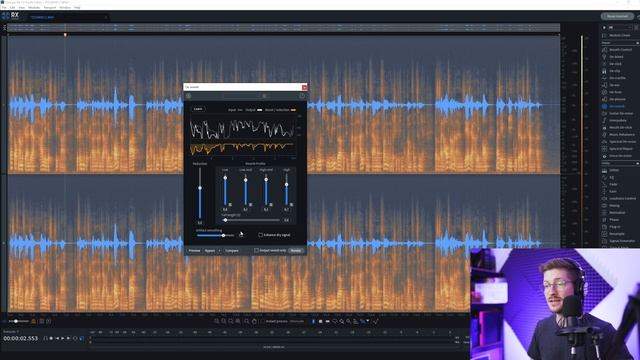Open the De-click module
The image size is (640, 360).
[616, 64]
